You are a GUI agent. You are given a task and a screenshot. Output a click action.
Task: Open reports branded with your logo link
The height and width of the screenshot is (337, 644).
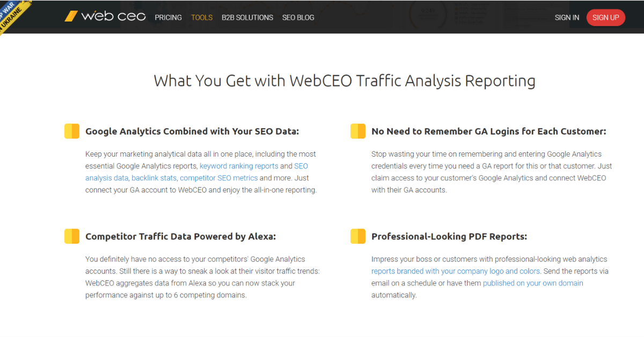click(456, 271)
